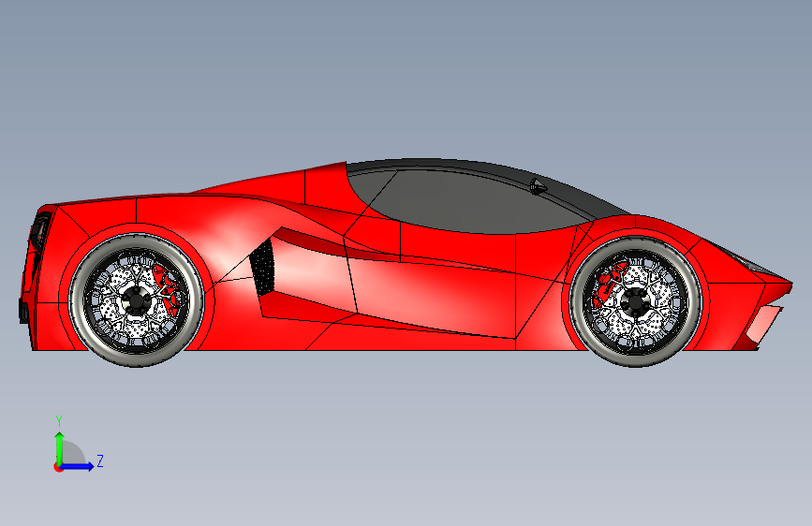The height and width of the screenshot is (526, 812).
Task: Click the red X axis origin dot of the triad
Action: (x=58, y=467)
